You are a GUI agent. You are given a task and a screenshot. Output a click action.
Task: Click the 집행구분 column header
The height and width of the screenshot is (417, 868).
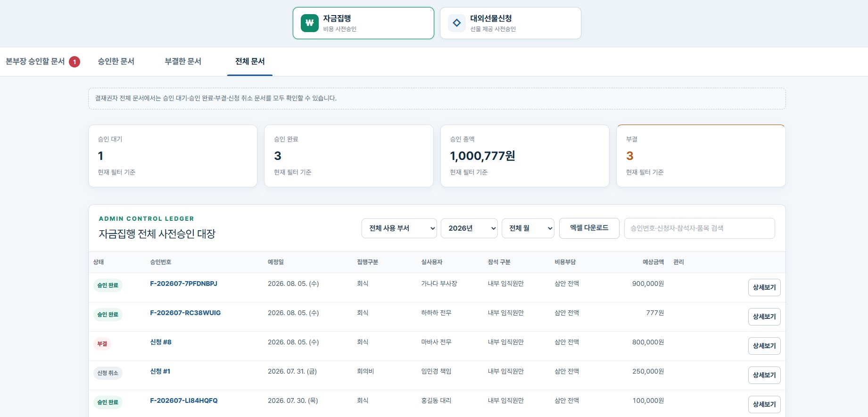(368, 262)
